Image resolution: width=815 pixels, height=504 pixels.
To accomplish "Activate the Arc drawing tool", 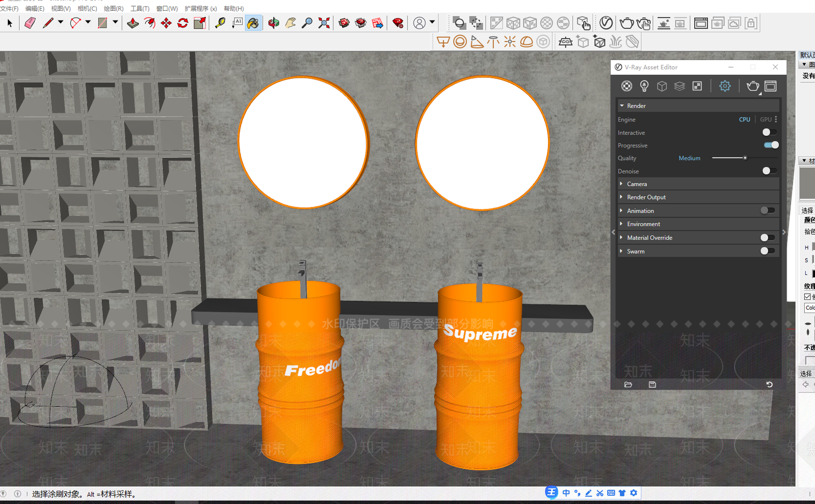I will click(75, 23).
